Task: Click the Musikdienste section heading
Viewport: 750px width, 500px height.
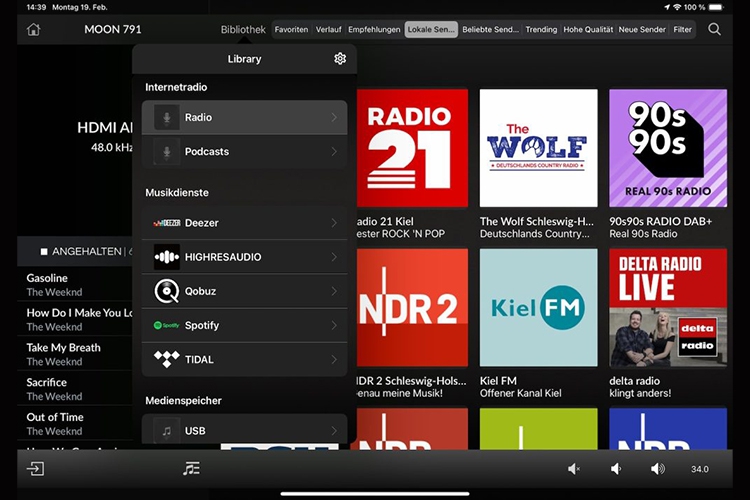Action: tap(177, 192)
